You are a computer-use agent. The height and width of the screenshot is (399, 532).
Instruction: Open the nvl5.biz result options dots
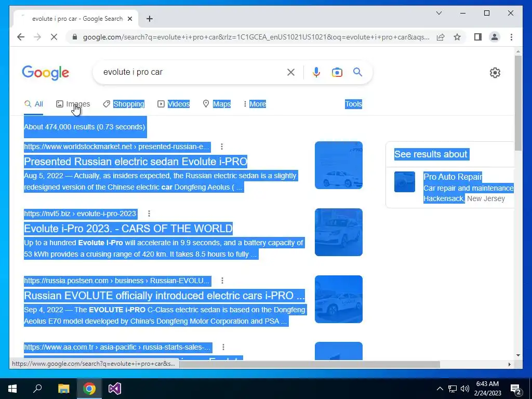[149, 214]
